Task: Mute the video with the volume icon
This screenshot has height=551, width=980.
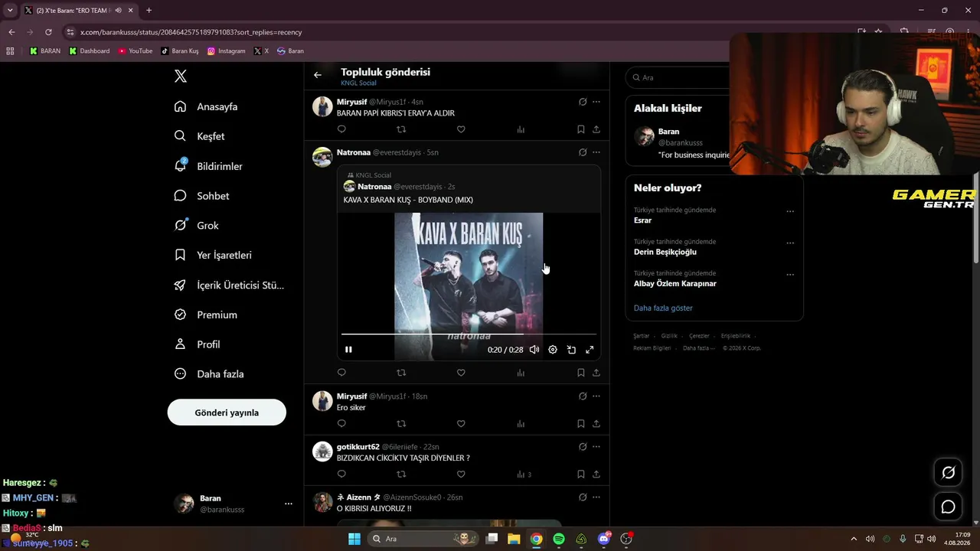Action: pyautogui.click(x=534, y=350)
